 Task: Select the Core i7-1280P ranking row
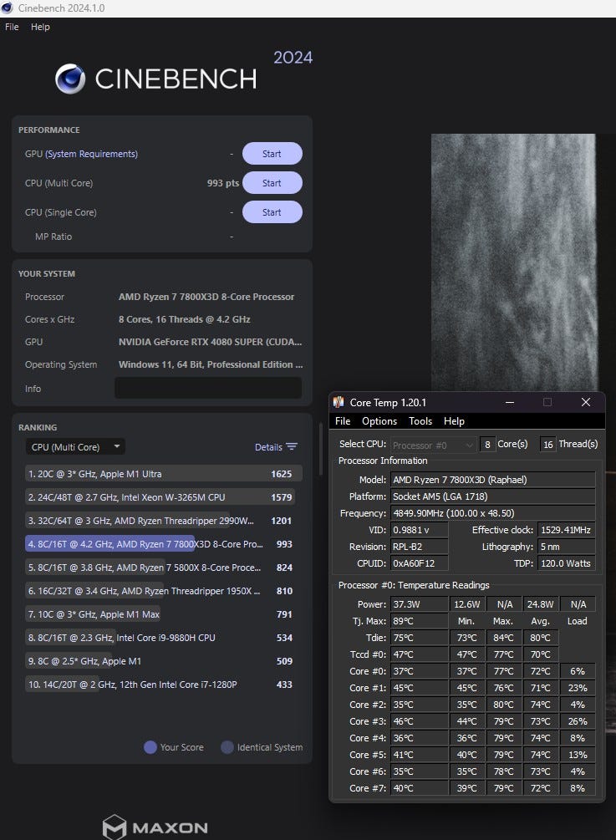click(x=163, y=684)
